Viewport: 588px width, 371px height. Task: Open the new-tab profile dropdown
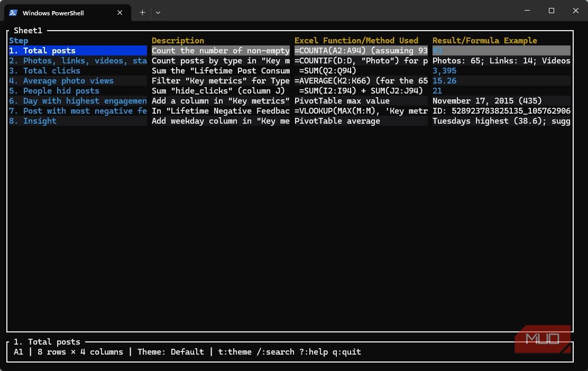158,12
